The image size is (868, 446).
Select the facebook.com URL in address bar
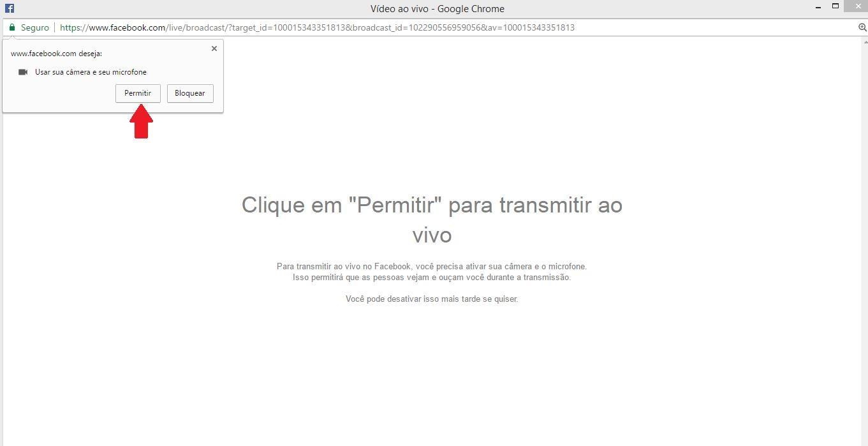(317, 27)
